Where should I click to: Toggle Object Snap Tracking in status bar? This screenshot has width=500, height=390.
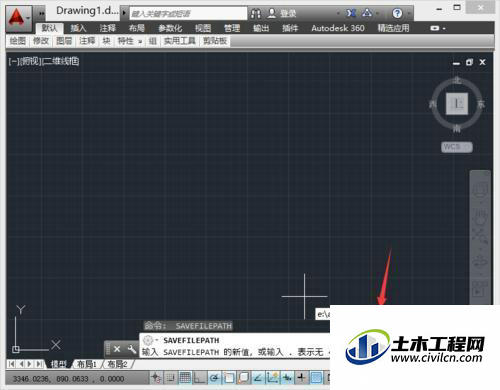point(258,378)
